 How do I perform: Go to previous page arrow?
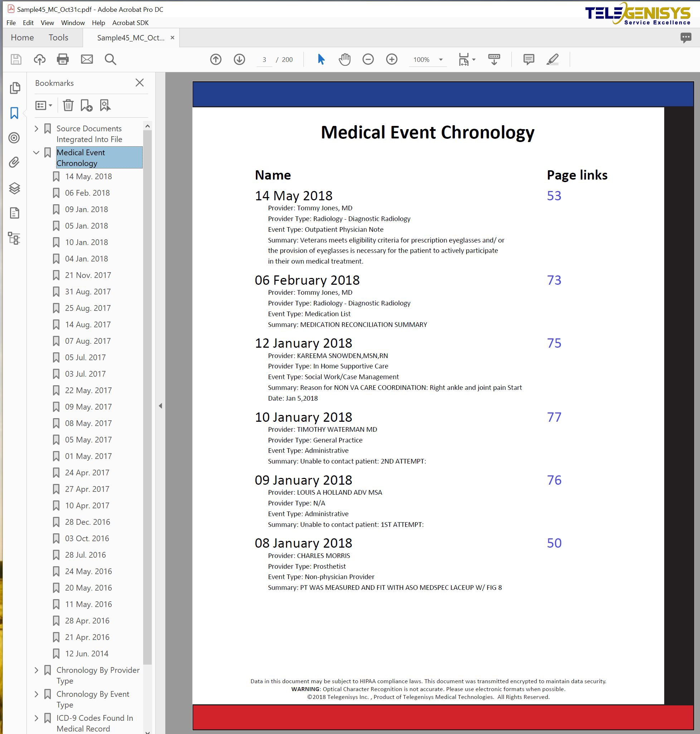216,59
